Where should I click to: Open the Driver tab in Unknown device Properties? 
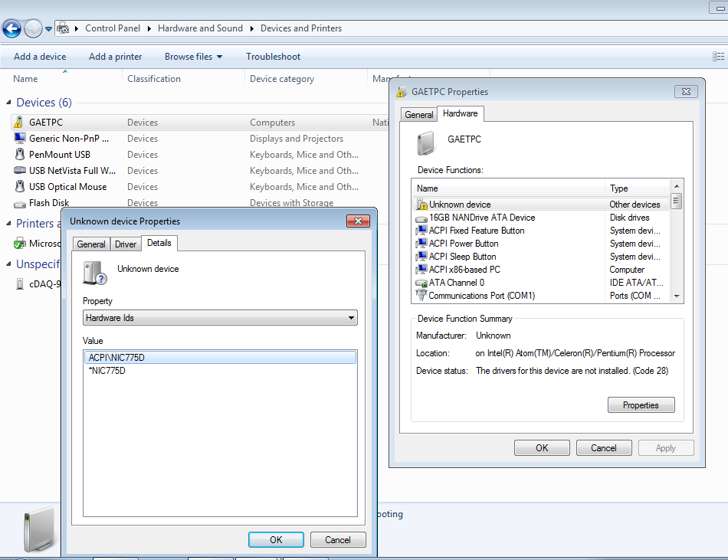[126, 244]
